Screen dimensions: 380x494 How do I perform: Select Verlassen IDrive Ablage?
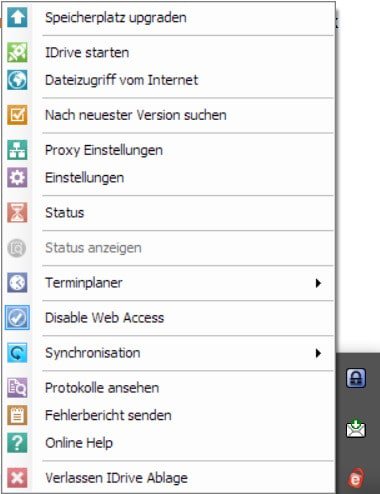point(116,478)
